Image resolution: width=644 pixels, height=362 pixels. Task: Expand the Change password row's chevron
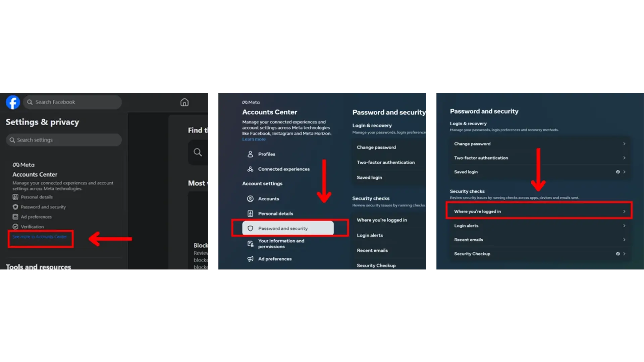coord(624,144)
